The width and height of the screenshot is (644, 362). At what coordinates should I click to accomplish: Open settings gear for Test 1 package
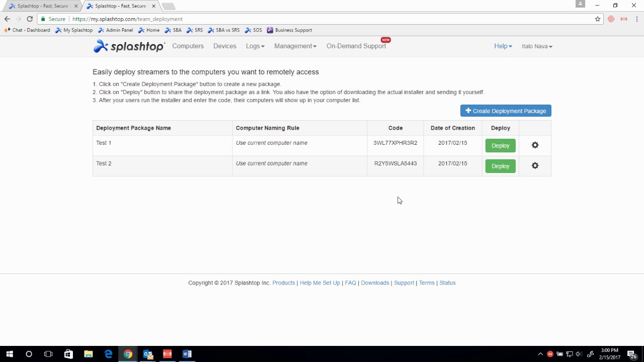point(535,145)
